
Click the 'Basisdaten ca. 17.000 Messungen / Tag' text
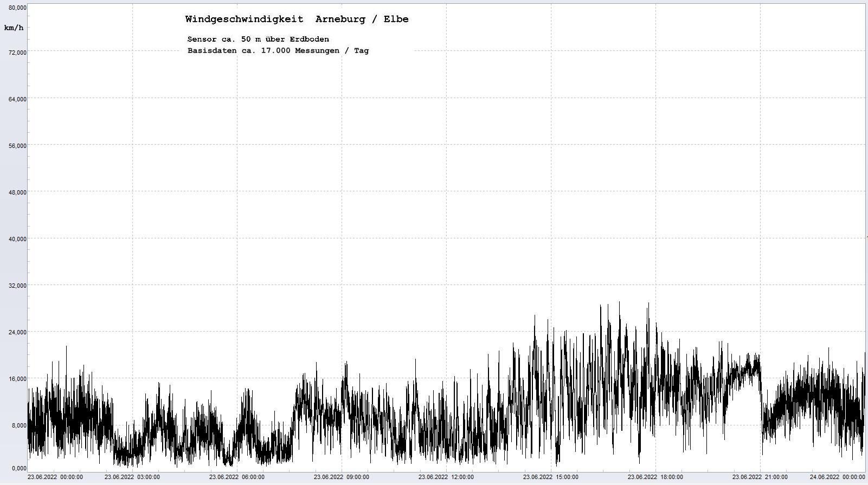pyautogui.click(x=278, y=50)
